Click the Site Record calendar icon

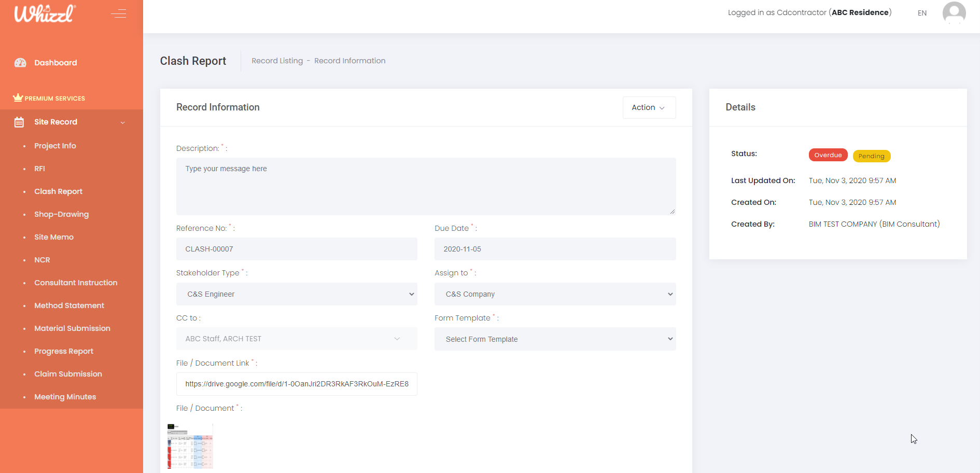click(19, 122)
